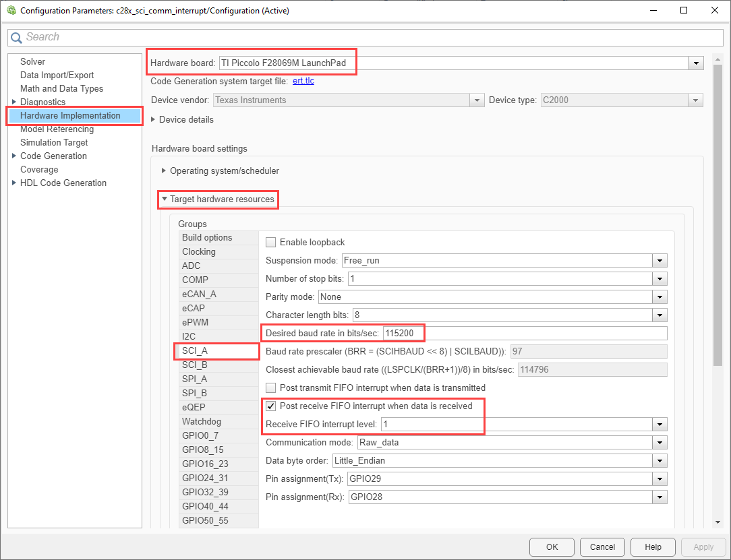Screen dimensions: 731x560
Task: Click Closest achievable baud rate field 114796
Action: [x=593, y=369]
